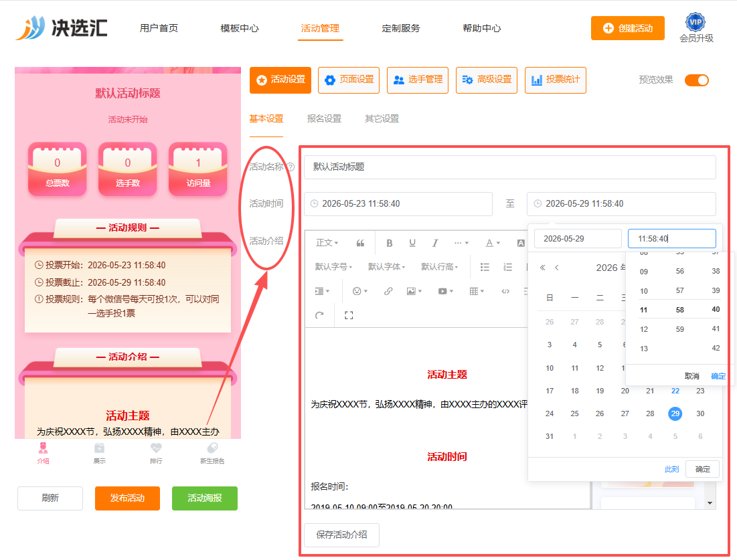737x560 pixels.
Task: Open 帮助中心 in top navigation
Action: (x=482, y=28)
